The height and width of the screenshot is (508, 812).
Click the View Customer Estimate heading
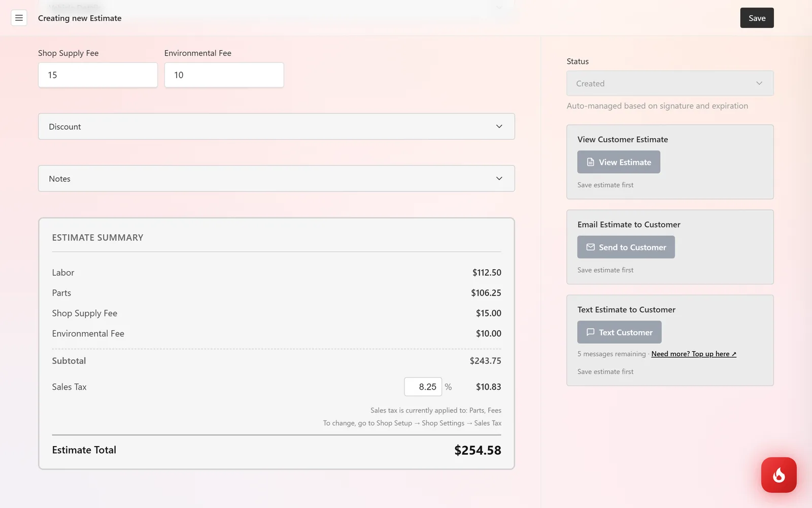click(623, 139)
